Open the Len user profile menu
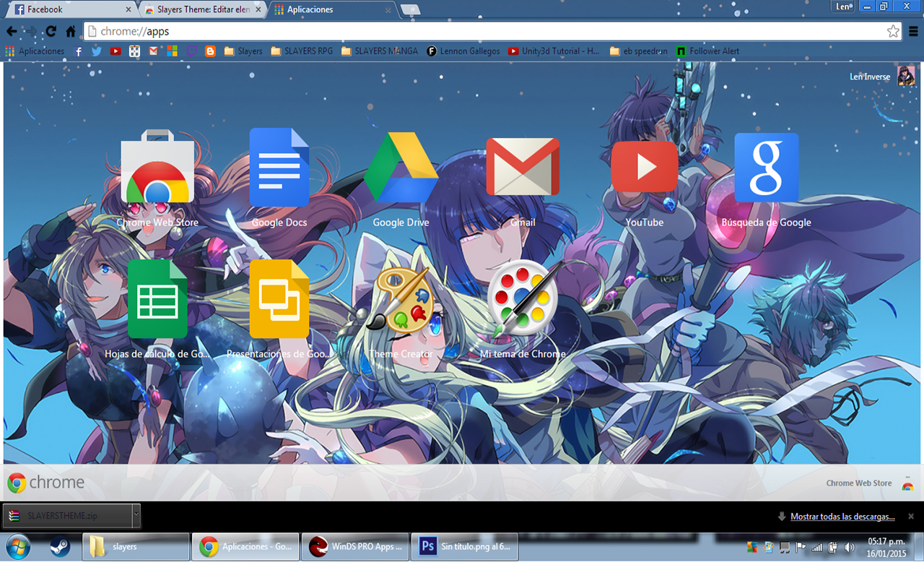924x578 pixels. point(842,7)
